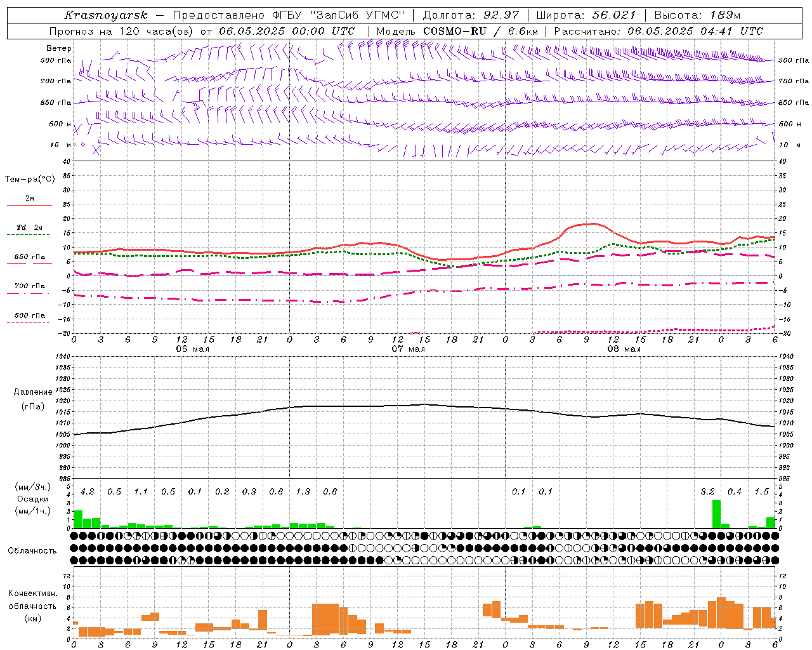Click the tallest green precipitation bar under 3.2

coord(716,514)
